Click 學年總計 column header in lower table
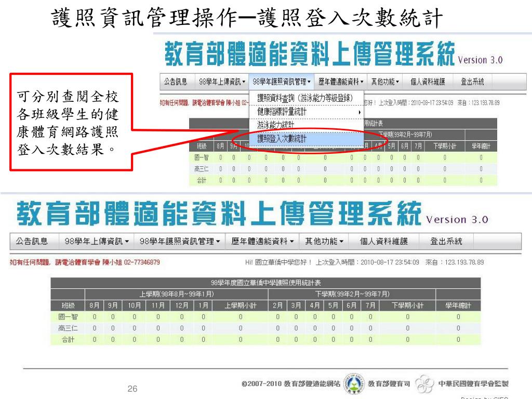This screenshot has height=399, width=532. (x=458, y=305)
